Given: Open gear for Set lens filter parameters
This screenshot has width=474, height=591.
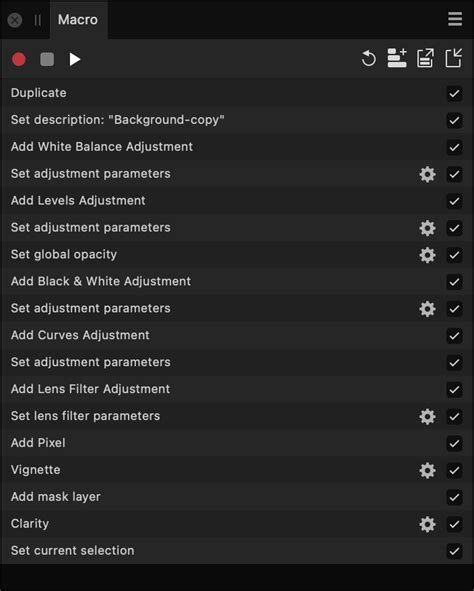Looking at the screenshot, I should [427, 416].
